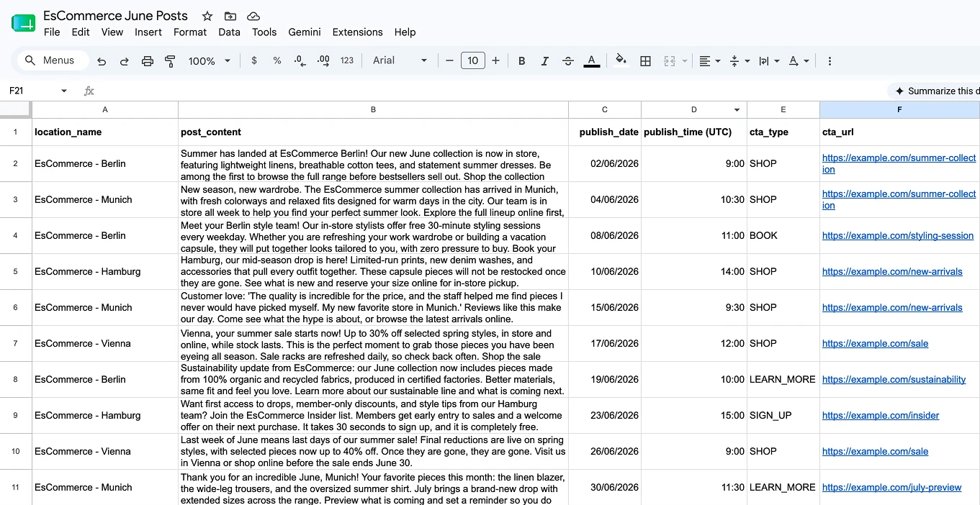Select the publish_date cell 17/06/2026
Viewport: 980px width, 505px height.
pos(605,344)
